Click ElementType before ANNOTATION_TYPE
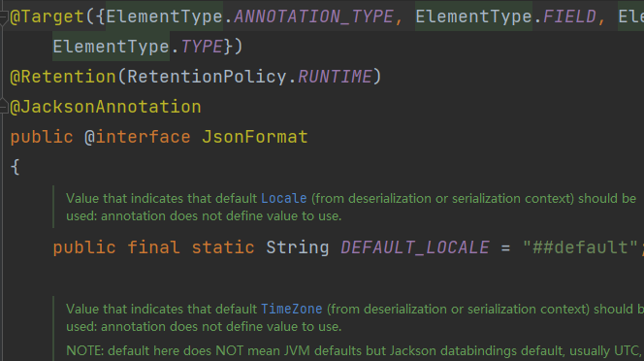Viewport: 644px width, 361px height. [x=164, y=16]
